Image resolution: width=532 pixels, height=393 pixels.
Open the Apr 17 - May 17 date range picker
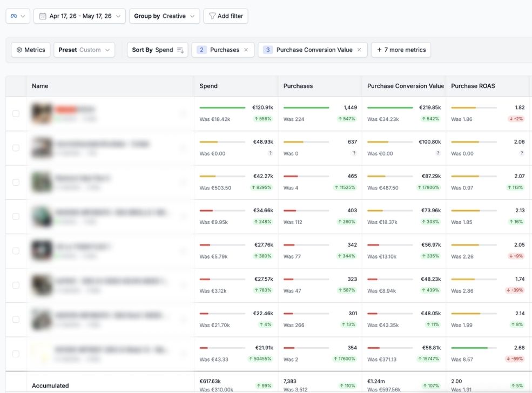79,16
